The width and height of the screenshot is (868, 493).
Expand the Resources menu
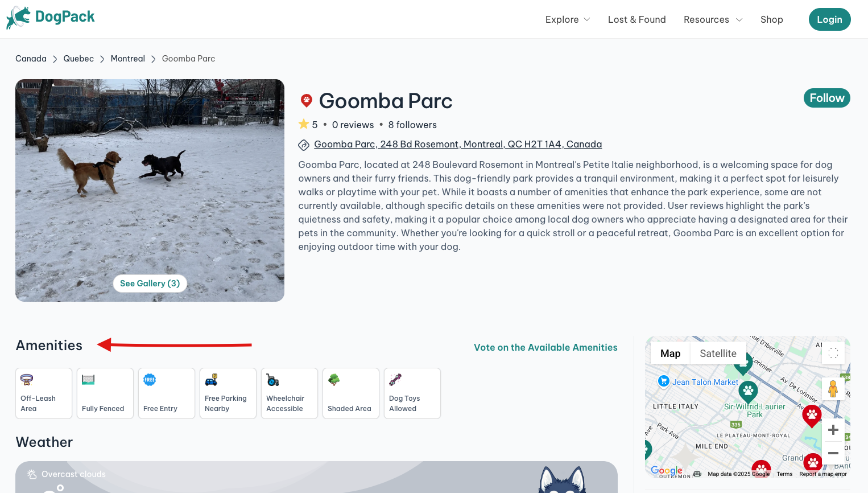click(713, 19)
